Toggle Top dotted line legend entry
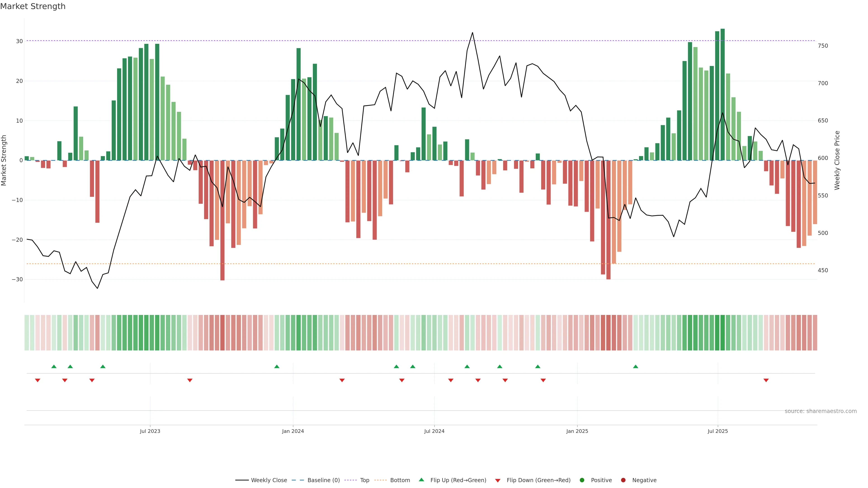 click(x=364, y=480)
